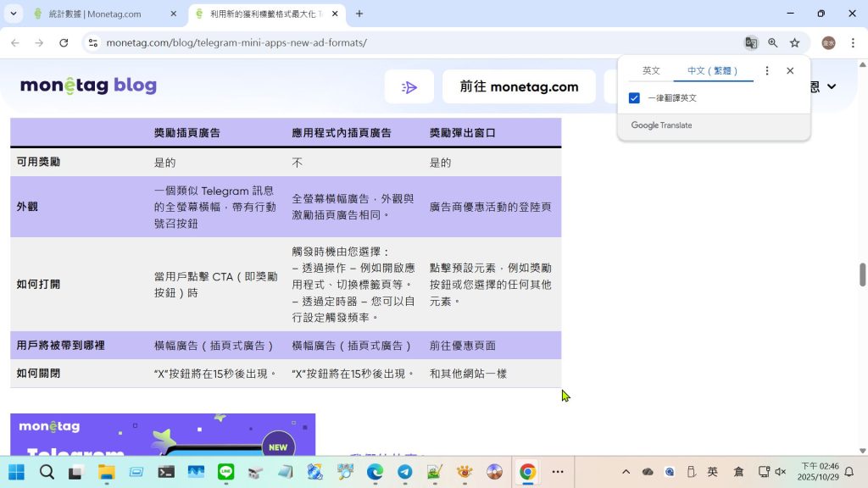Expand the blog header dropdown chevron
Screen dimensions: 868x488
pyautogui.click(x=831, y=86)
